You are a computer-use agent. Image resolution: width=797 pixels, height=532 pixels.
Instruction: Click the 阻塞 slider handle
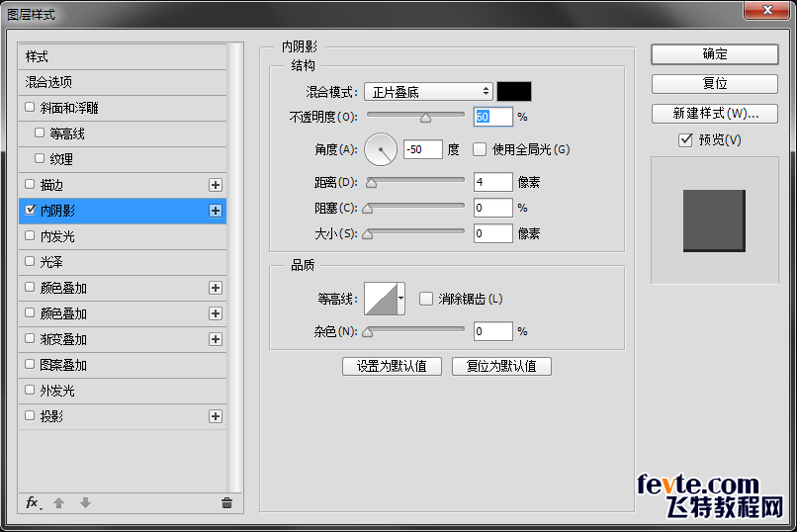pyautogui.click(x=368, y=209)
